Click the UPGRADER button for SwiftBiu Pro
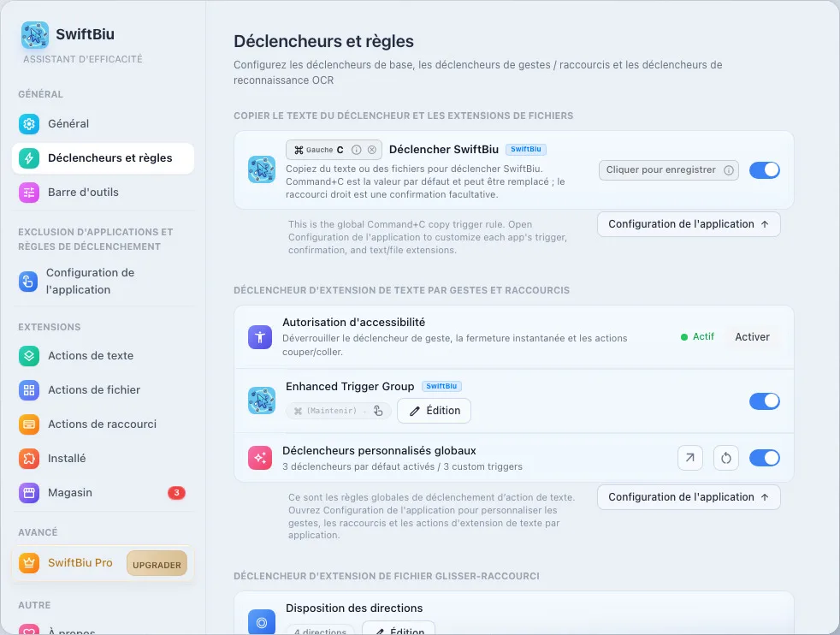Screen dimensions: 840x635 coord(157,564)
